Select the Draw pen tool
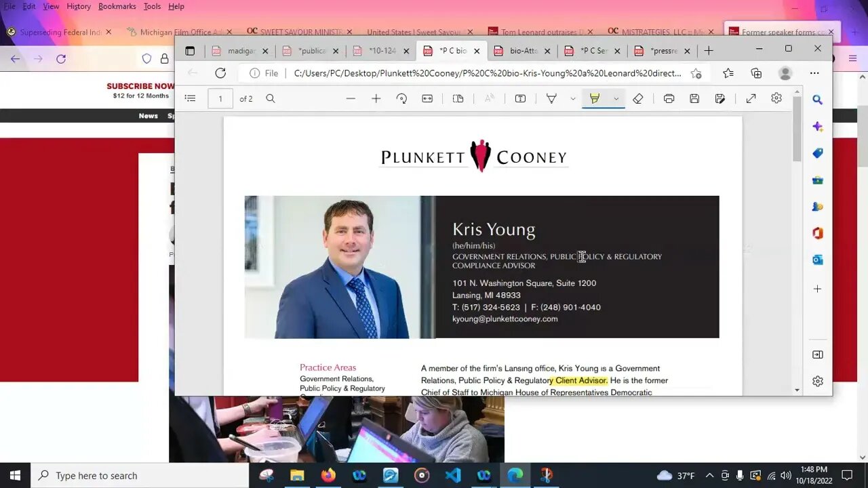 point(551,98)
